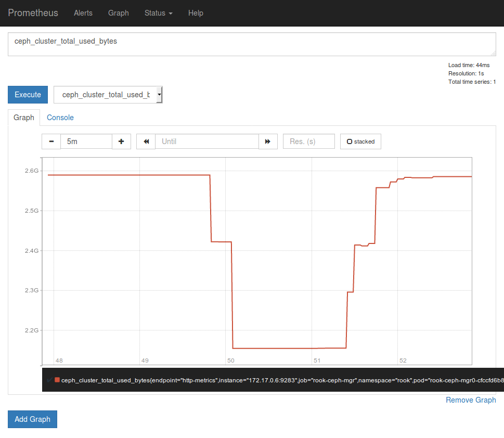The image size is (504, 438).
Task: Click the plus icon to widen graph range
Action: tap(121, 141)
